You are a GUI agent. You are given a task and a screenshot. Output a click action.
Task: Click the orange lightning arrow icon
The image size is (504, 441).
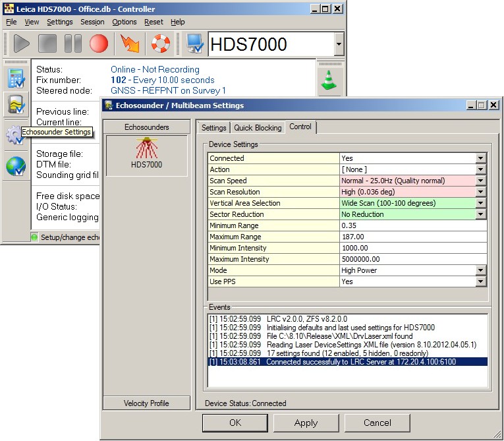[130, 44]
